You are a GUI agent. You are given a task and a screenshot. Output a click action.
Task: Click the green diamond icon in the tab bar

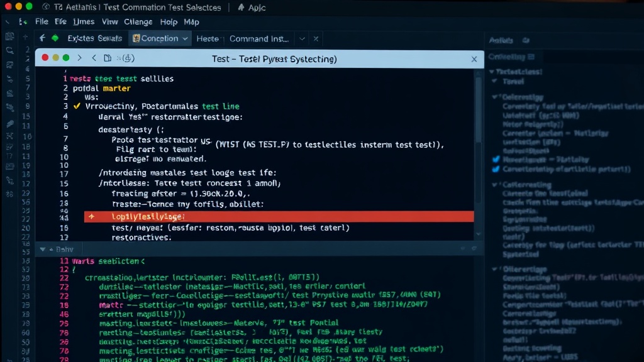pyautogui.click(x=55, y=38)
